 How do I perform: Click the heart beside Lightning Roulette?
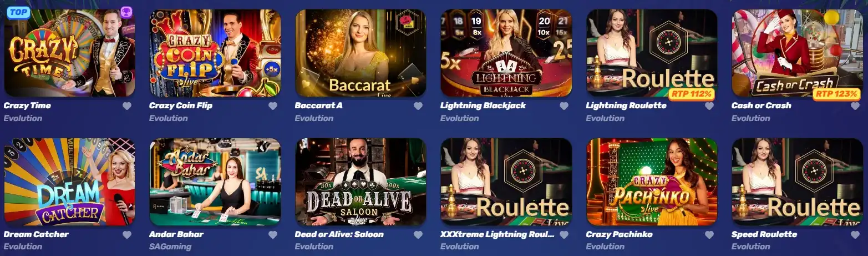(709, 106)
